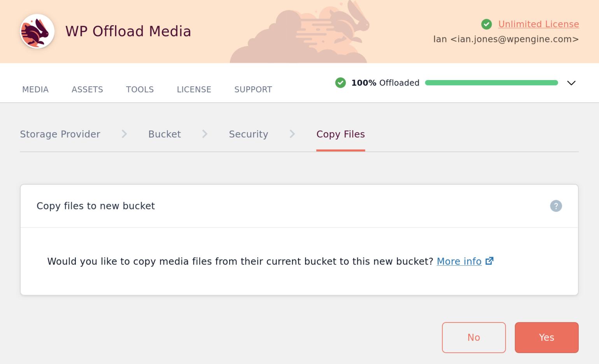Click the ian.jones@wpengine.com account text
This screenshot has width=599, height=364.
pyautogui.click(x=506, y=39)
